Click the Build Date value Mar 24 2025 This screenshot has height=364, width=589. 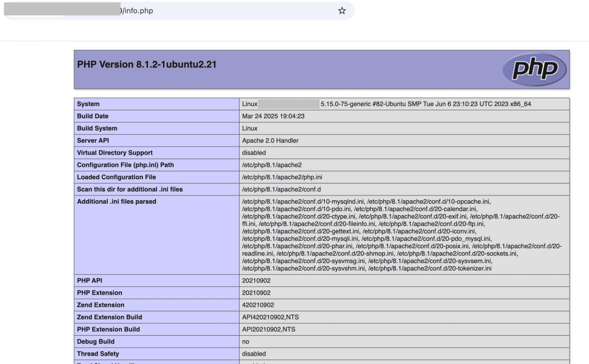coord(273,116)
